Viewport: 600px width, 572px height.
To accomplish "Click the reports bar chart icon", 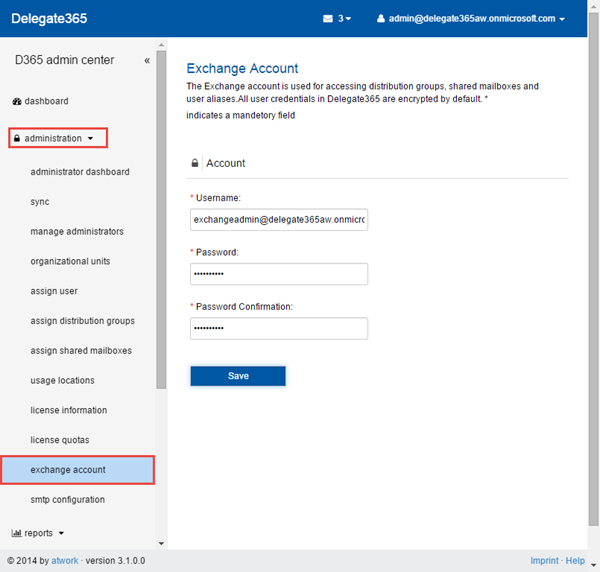I will pyautogui.click(x=16, y=534).
